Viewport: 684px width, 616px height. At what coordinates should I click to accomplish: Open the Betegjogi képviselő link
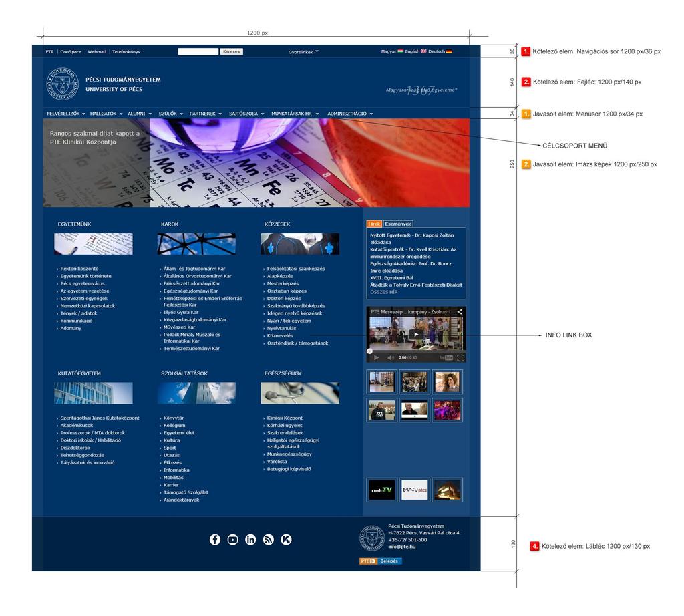(x=289, y=470)
